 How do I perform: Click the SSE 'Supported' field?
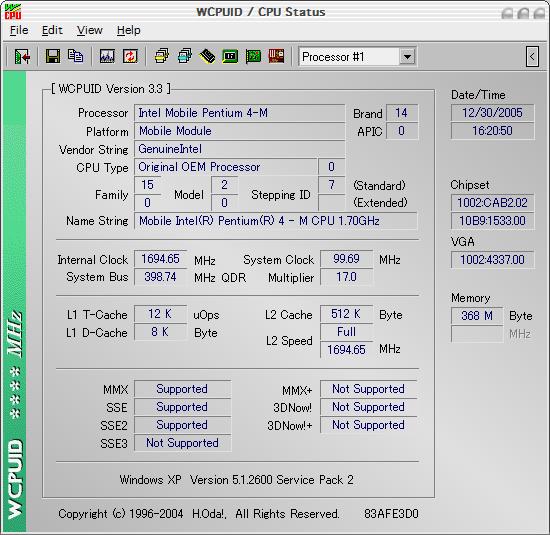pyautogui.click(x=182, y=407)
